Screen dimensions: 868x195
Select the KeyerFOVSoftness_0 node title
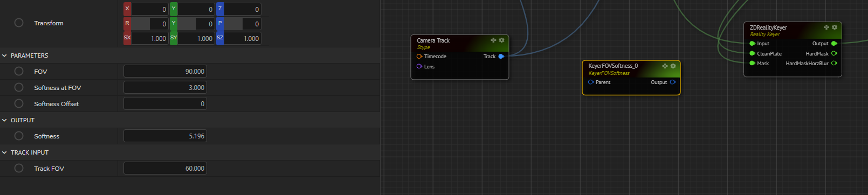[613, 66]
